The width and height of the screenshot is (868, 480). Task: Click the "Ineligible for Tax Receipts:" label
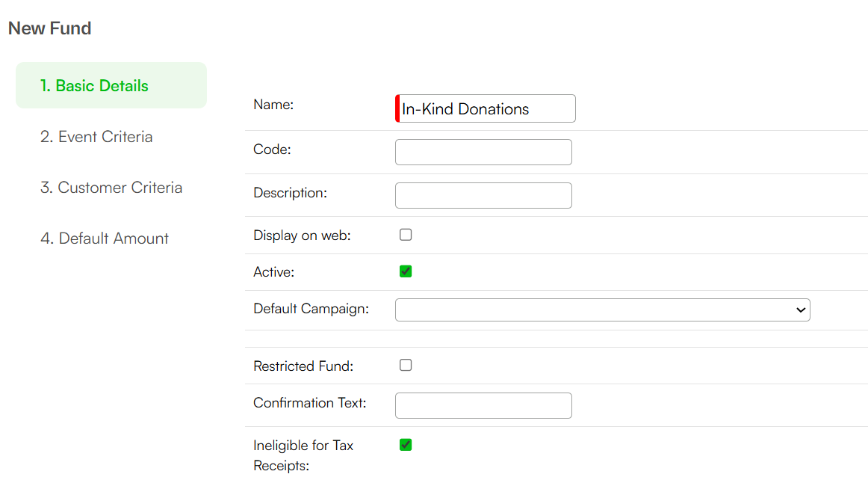click(x=303, y=455)
